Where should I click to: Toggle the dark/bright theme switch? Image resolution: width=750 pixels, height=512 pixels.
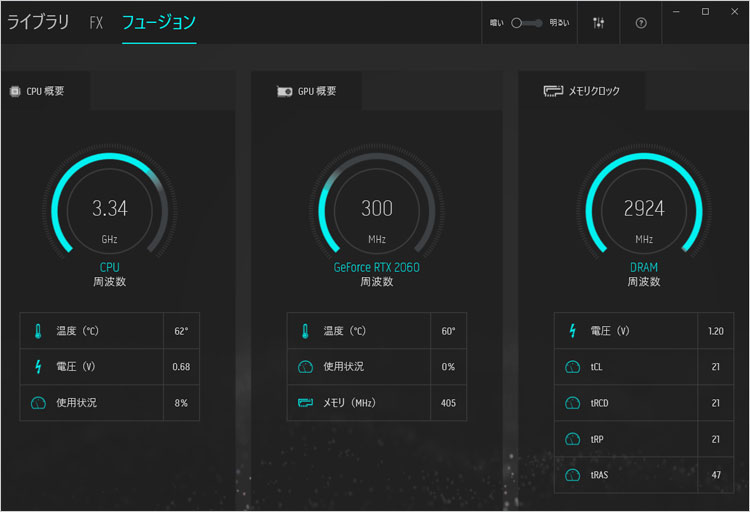[x=527, y=23]
